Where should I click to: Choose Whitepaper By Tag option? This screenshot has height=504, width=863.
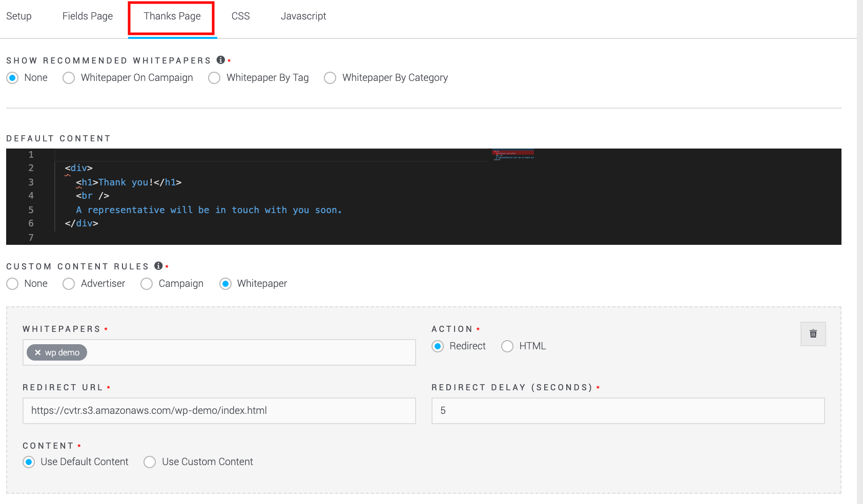(x=214, y=78)
